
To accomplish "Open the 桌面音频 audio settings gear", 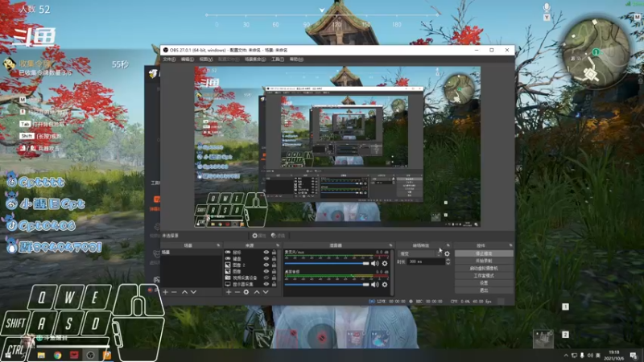I will point(385,285).
